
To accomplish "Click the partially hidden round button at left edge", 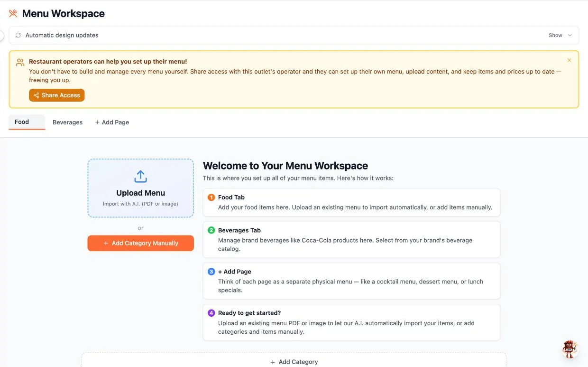I will [1, 35].
